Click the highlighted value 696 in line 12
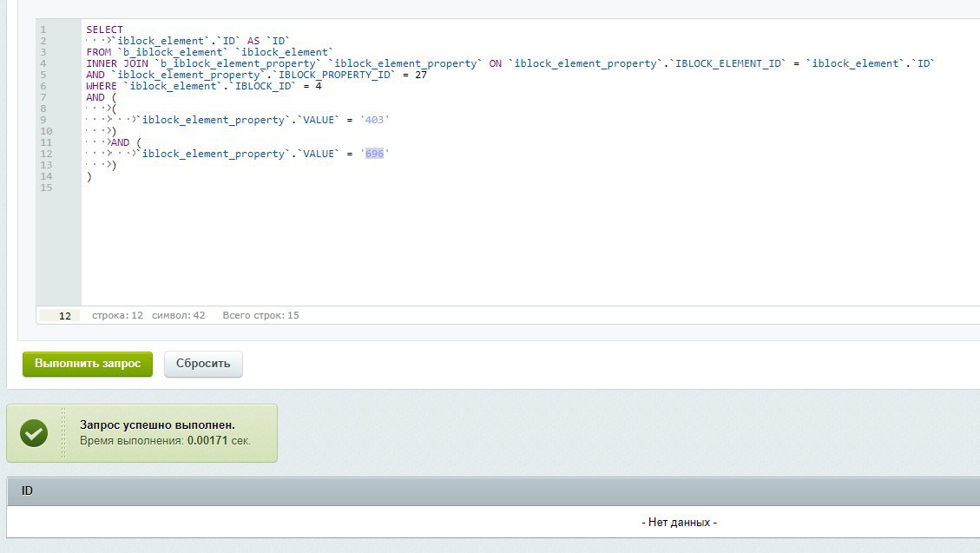This screenshot has width=980, height=553. pyautogui.click(x=374, y=154)
